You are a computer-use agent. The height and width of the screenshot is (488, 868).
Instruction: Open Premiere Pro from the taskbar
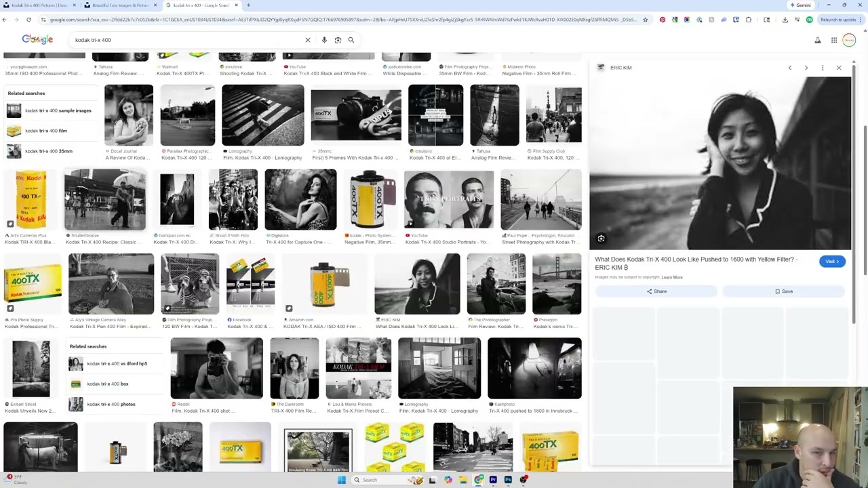point(493,480)
